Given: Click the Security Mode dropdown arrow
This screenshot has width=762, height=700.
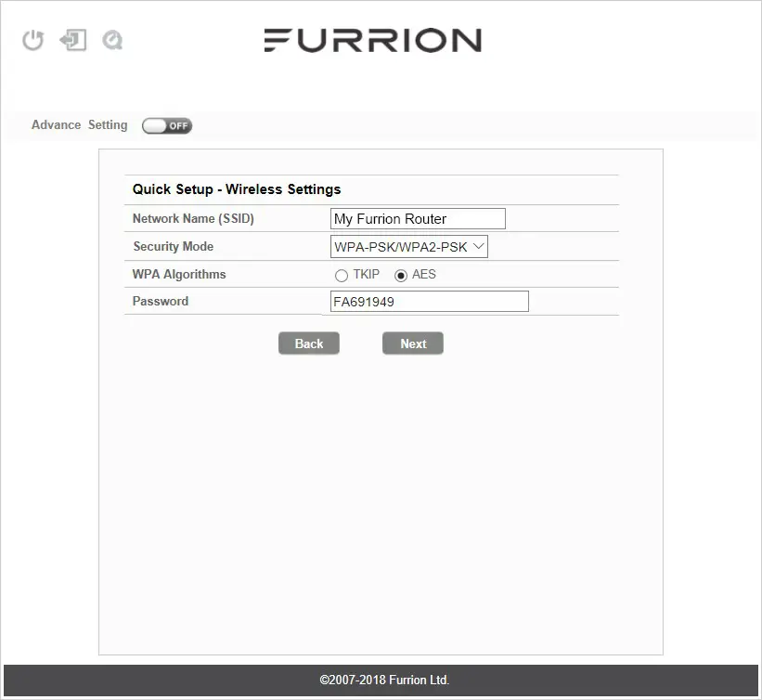Looking at the screenshot, I should [477, 246].
